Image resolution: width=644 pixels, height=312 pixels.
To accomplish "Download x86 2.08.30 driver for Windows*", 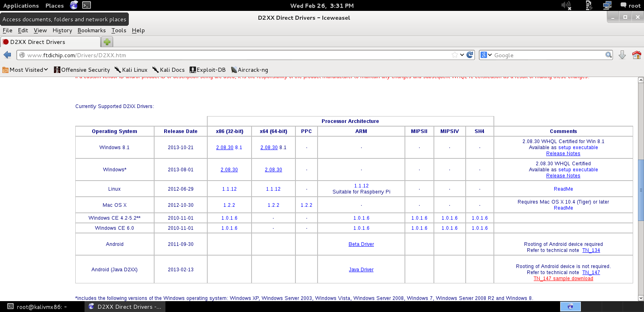I will 229,170.
